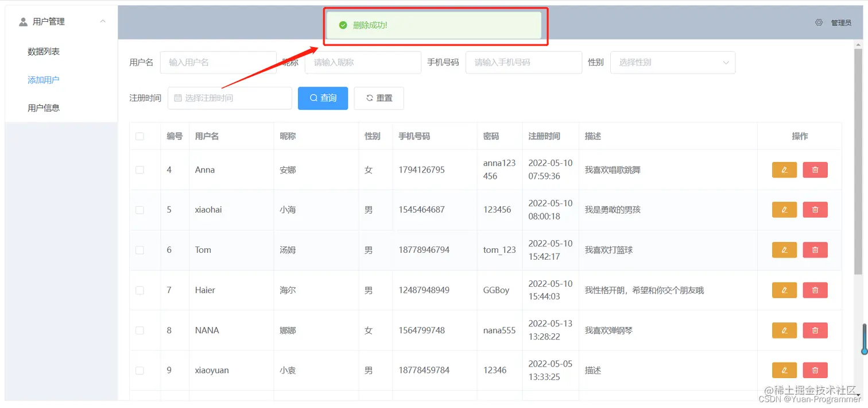Click registration time 2022-05-05 13:33:25

[x=551, y=371]
